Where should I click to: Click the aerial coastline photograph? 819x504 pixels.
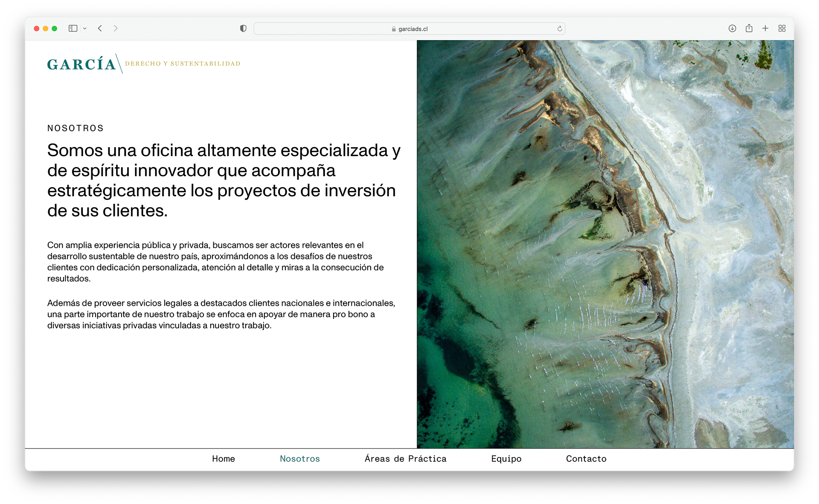(x=605, y=244)
